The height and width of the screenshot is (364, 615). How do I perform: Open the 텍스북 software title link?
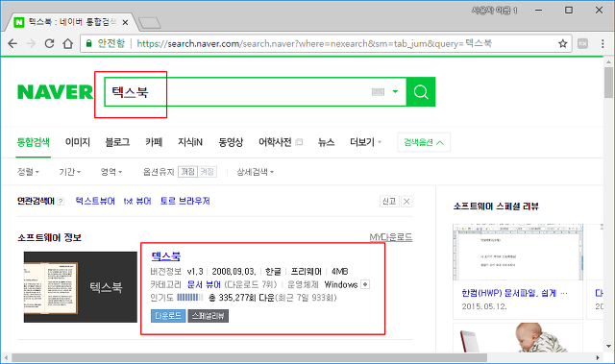[x=166, y=256]
